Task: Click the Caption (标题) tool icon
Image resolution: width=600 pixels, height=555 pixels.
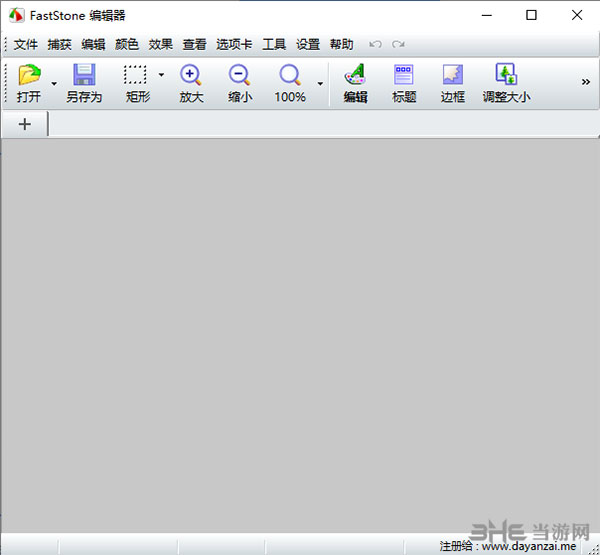Action: [404, 74]
